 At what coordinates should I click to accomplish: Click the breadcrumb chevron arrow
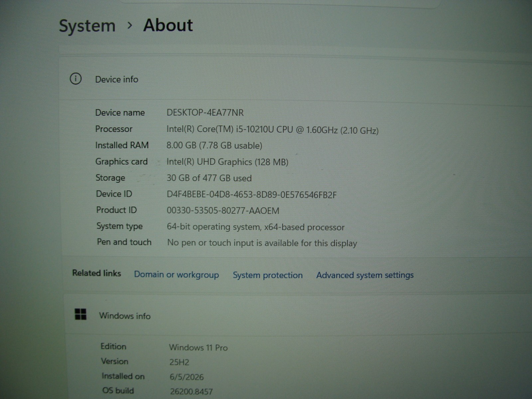click(130, 25)
